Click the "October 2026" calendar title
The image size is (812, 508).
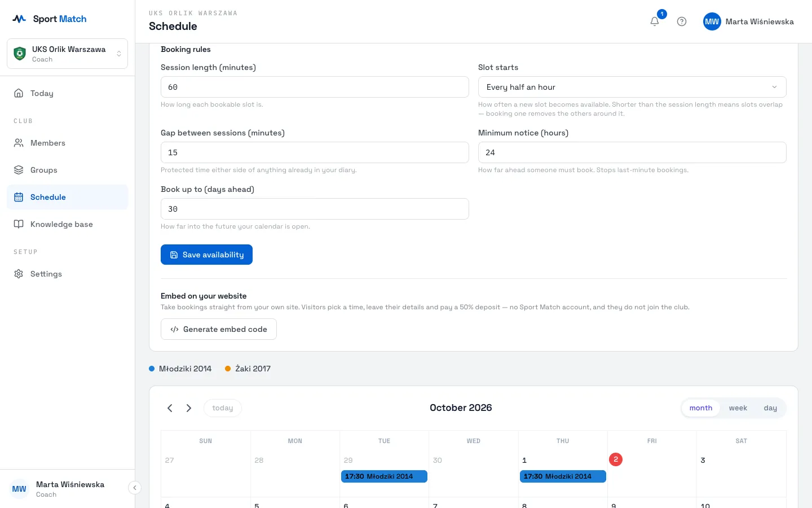[x=461, y=408]
